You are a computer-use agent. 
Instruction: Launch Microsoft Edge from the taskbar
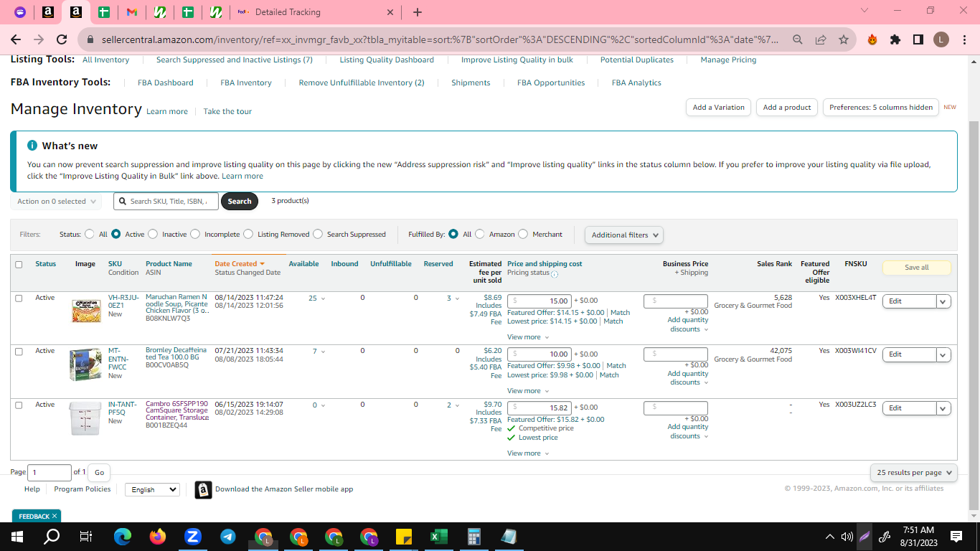coord(123,537)
